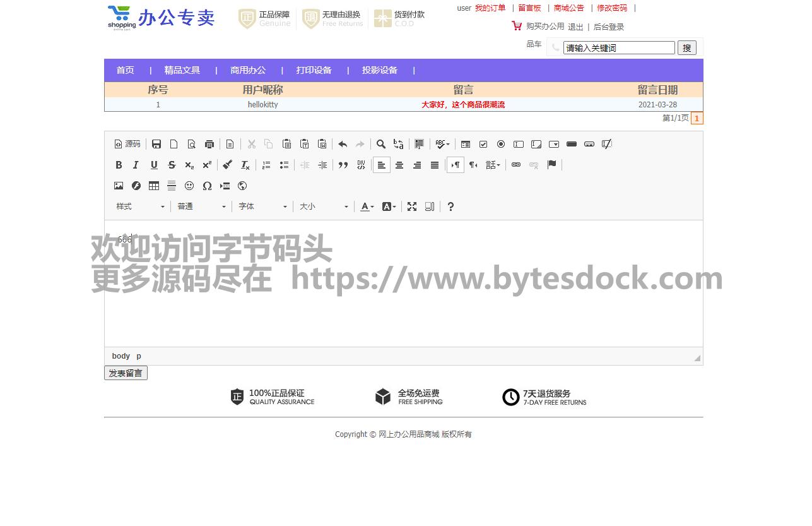Go to 精品文具 in the navigation bar
This screenshot has width=812, height=526.
point(182,70)
